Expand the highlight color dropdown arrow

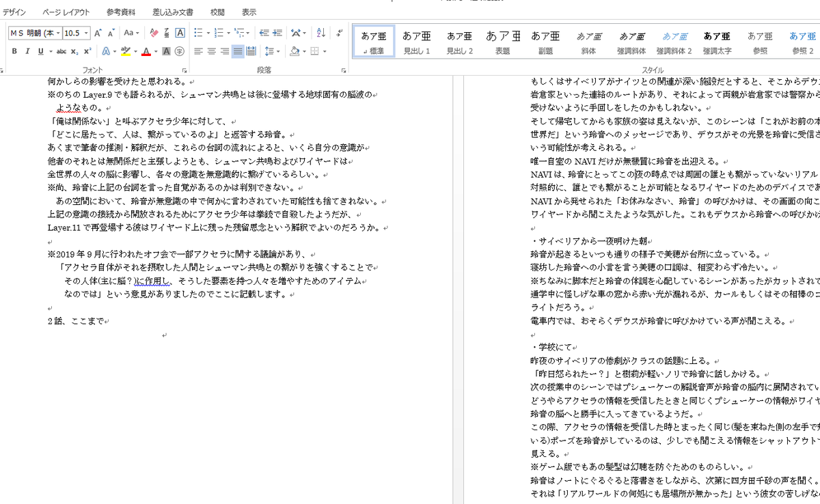(135, 51)
